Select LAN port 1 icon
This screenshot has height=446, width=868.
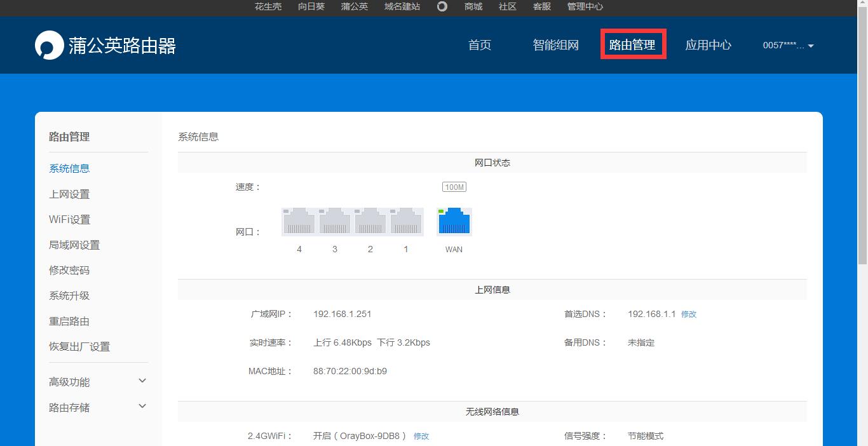click(405, 220)
